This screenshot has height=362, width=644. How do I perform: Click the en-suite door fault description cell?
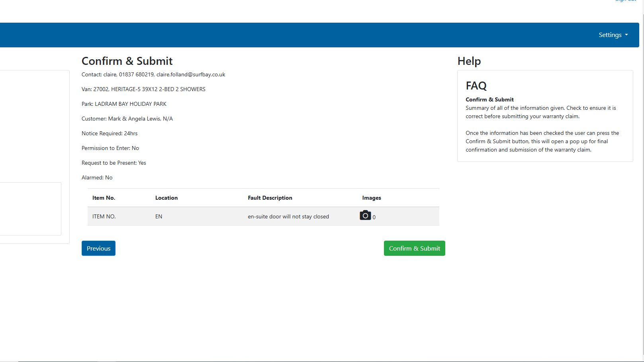[x=288, y=216]
